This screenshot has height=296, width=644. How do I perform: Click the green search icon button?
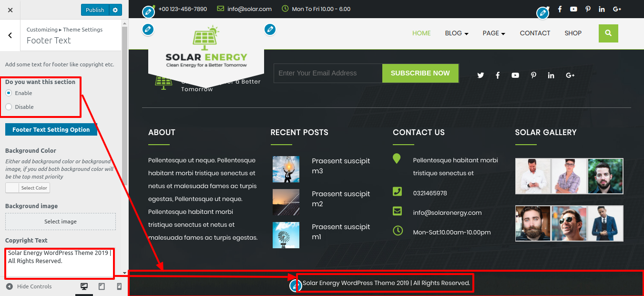[x=608, y=33]
